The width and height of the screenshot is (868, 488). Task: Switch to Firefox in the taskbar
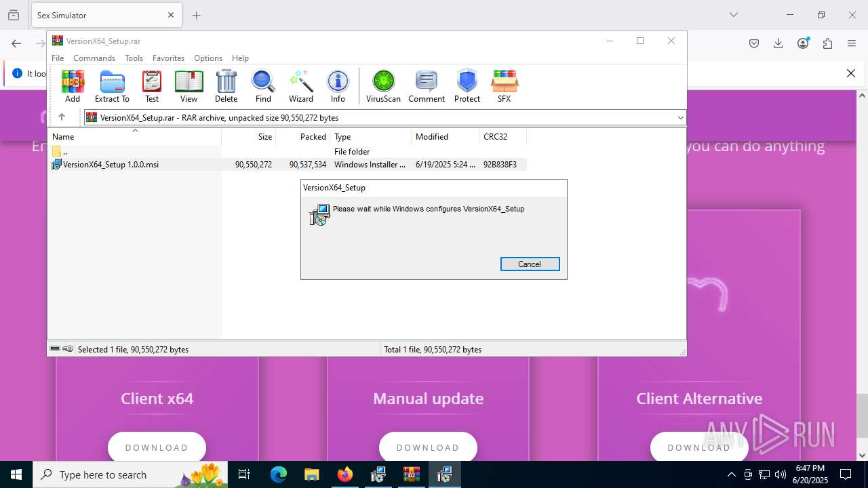(x=344, y=474)
